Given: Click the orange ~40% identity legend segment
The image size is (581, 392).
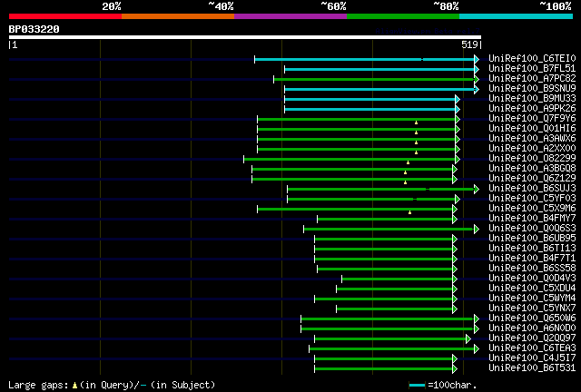Looking at the screenshot, I should 178,16.
